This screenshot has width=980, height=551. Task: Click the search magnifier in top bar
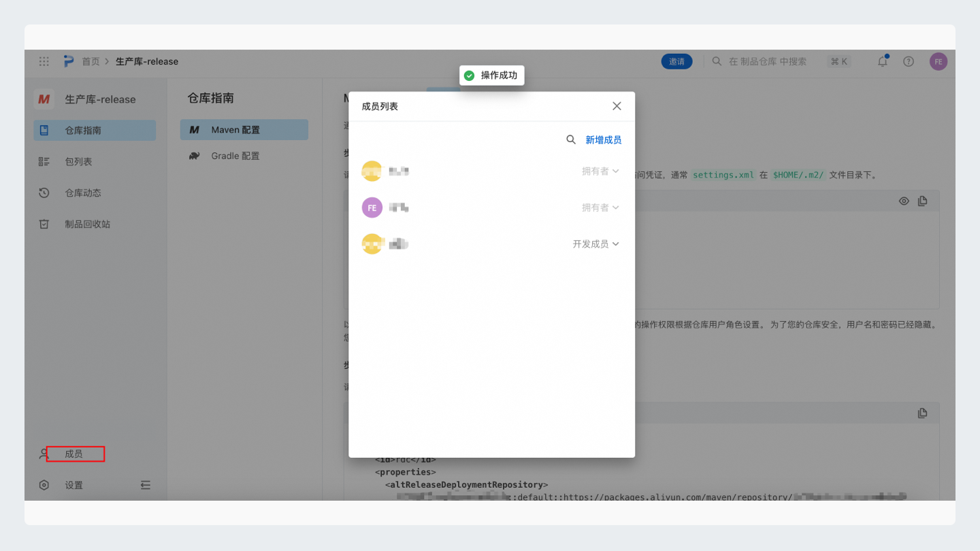click(717, 61)
